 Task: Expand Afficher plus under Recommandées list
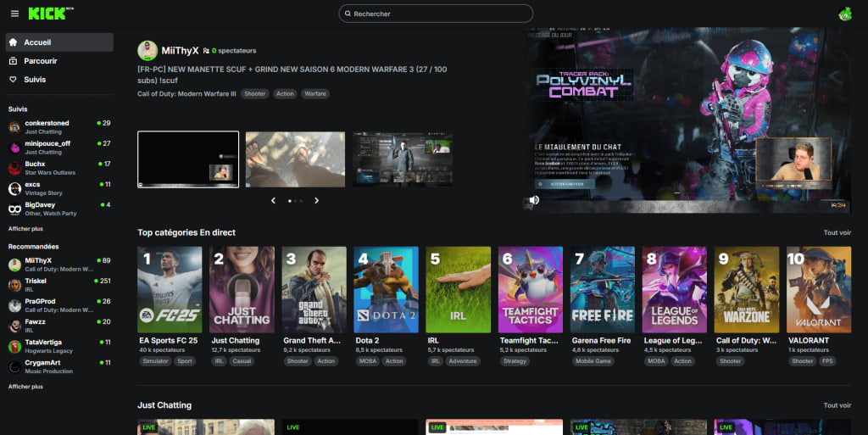[25, 387]
